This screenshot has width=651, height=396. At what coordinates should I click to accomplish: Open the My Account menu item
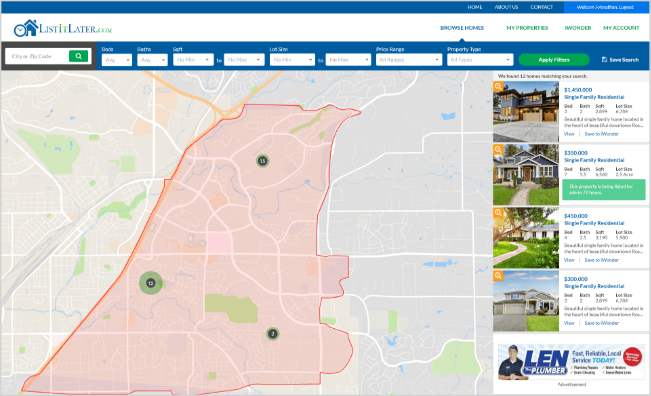pyautogui.click(x=621, y=28)
